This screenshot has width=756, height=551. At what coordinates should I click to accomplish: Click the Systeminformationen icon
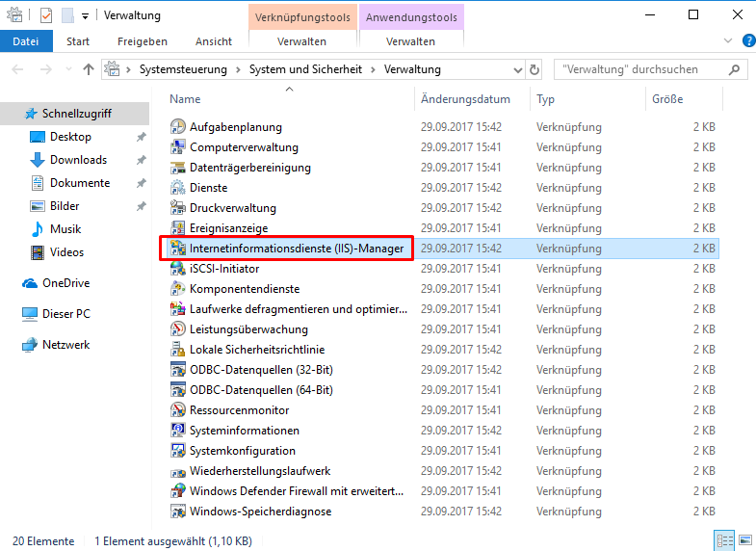click(x=178, y=431)
